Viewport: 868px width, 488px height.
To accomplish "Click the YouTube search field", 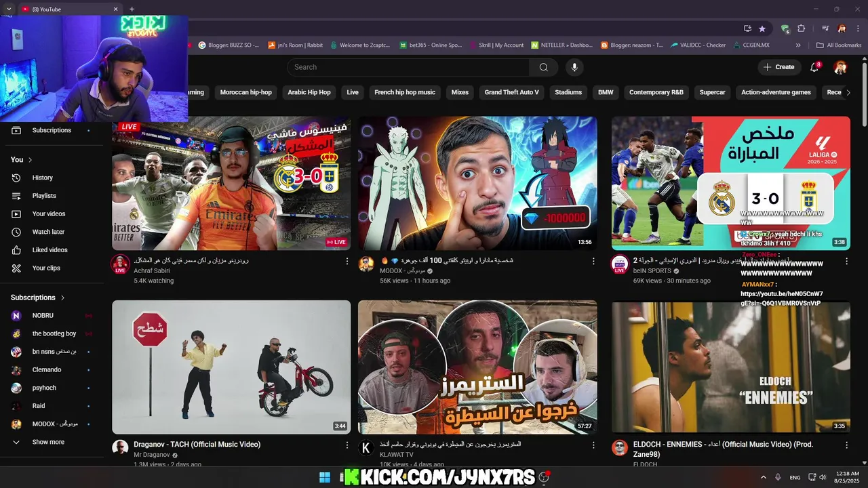I will click(x=408, y=67).
